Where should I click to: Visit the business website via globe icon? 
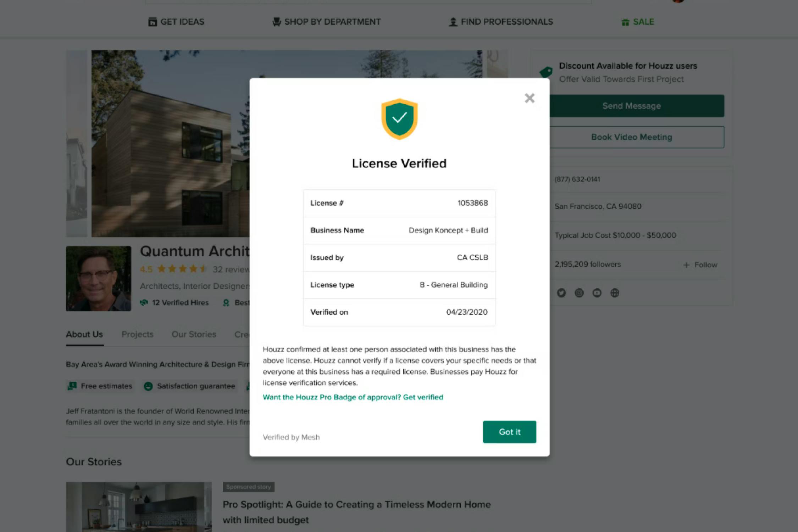coord(615,293)
